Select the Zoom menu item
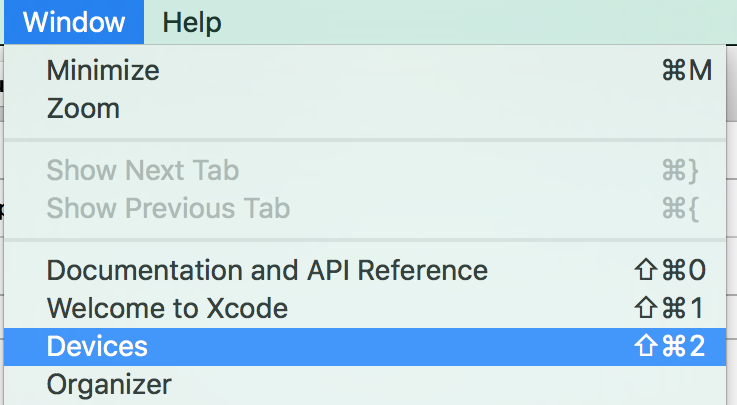This screenshot has height=405, width=737. (x=83, y=108)
